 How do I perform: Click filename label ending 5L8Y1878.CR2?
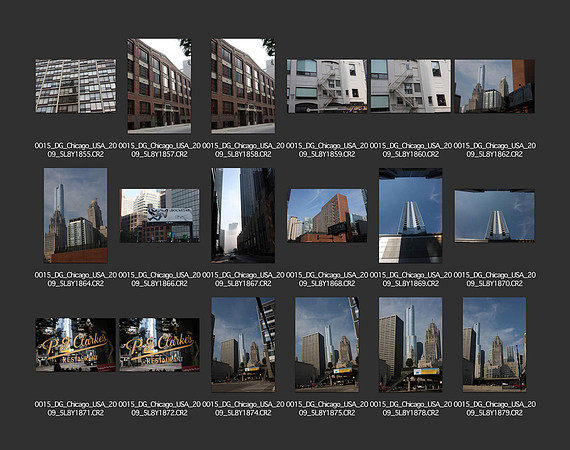[x=411, y=409]
